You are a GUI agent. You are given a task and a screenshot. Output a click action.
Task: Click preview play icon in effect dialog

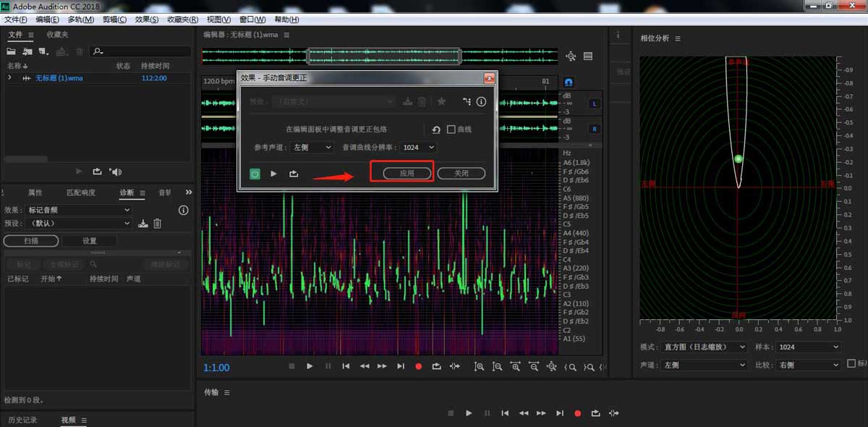273,174
